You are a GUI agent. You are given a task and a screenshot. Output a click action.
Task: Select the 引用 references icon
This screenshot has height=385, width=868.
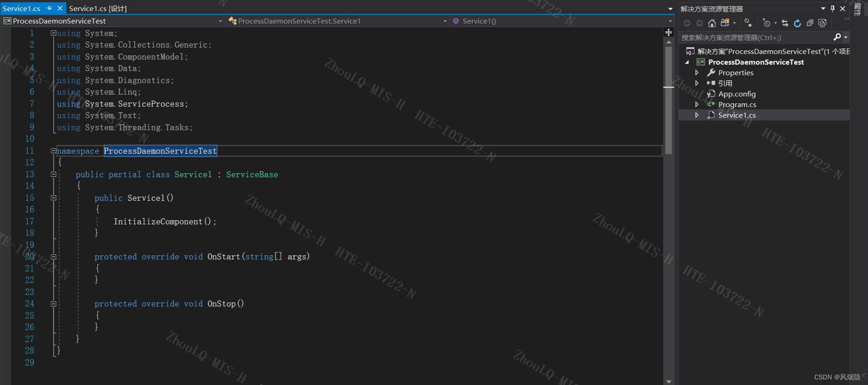click(711, 83)
